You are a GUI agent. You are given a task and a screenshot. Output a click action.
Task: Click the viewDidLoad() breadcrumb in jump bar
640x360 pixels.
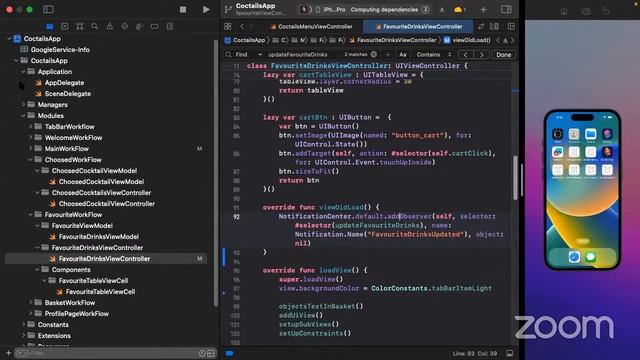pyautogui.click(x=467, y=40)
